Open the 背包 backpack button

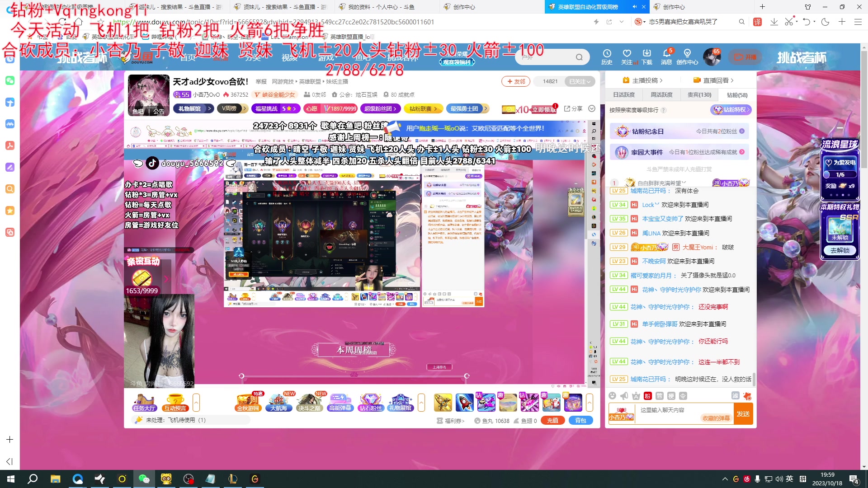(x=580, y=421)
